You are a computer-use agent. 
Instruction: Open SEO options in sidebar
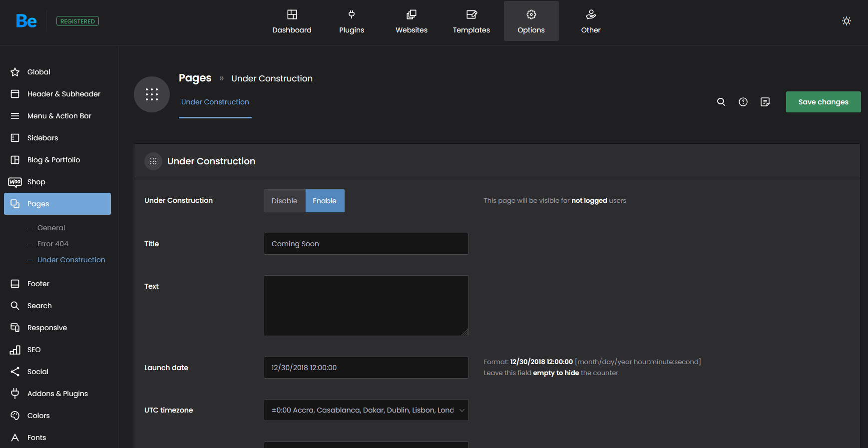pyautogui.click(x=57, y=350)
